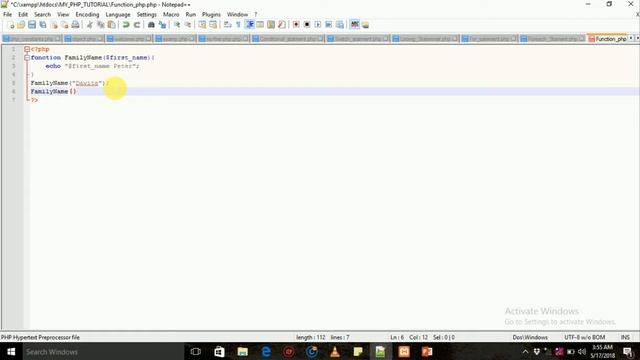Open File Explorer from the taskbar
The height and width of the screenshot is (360, 640).
(x=242, y=351)
